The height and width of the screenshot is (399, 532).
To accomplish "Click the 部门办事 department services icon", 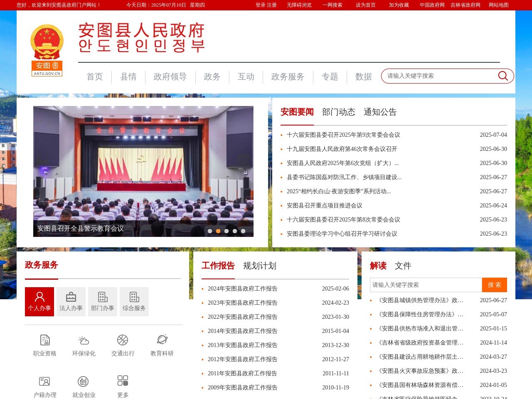I will pos(103,301).
